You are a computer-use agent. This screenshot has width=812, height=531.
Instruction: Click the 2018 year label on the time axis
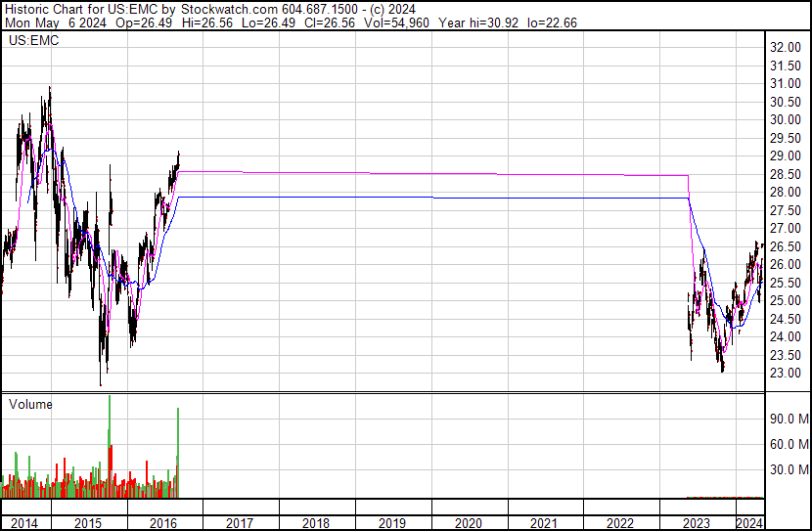(315, 523)
